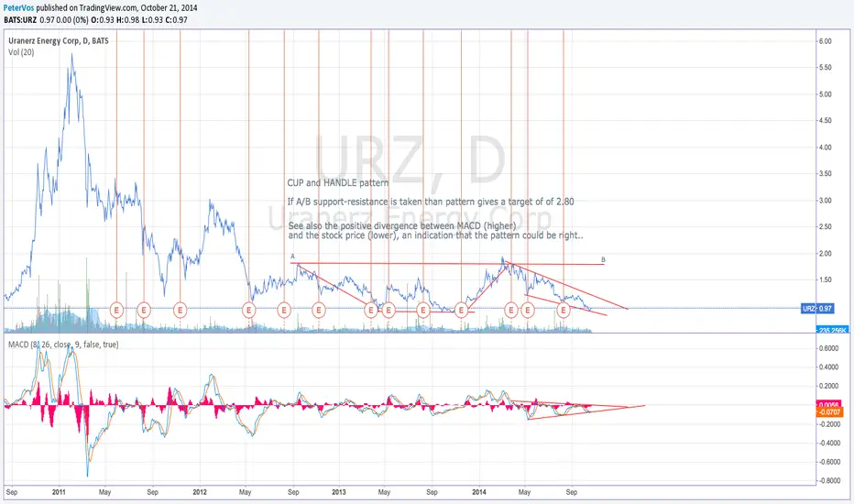Click the 6.00 price axis tick
Viewport: 854px width, 504px height.
pos(825,41)
